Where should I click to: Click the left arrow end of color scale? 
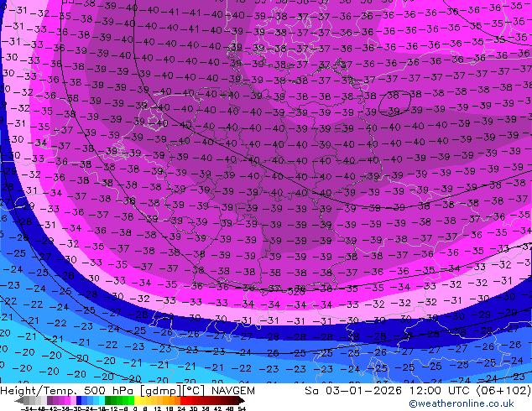click(18, 401)
